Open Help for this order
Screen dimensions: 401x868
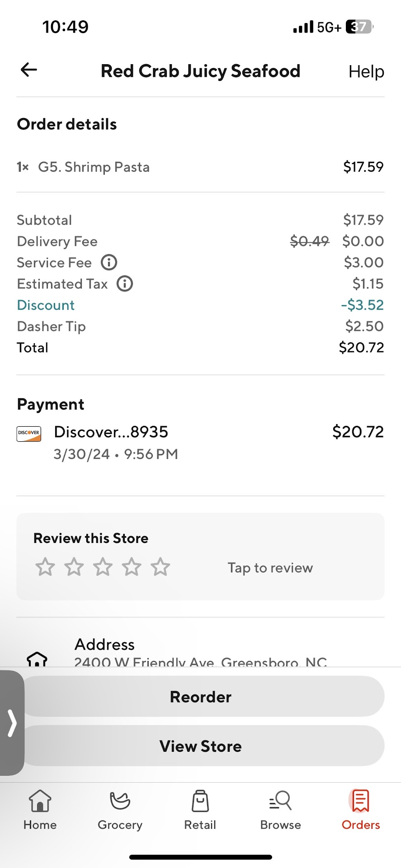pyautogui.click(x=366, y=71)
